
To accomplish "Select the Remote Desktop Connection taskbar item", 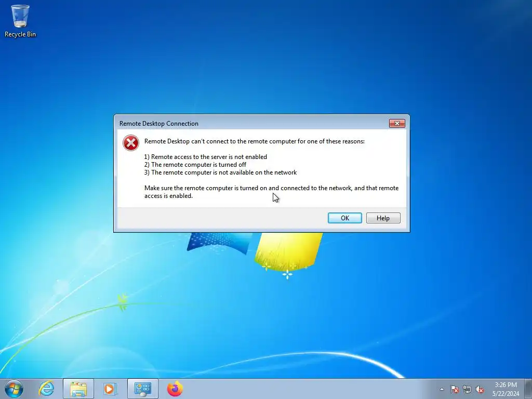I will pyautogui.click(x=143, y=389).
